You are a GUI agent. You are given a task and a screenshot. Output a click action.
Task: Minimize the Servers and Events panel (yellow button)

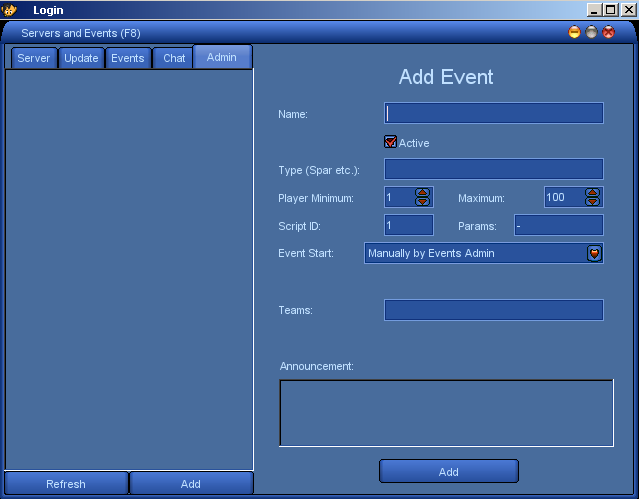(574, 33)
